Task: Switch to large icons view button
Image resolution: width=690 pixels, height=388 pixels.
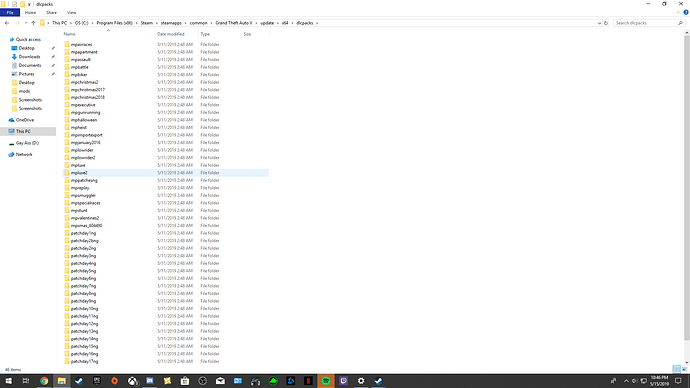Action: (x=684, y=369)
